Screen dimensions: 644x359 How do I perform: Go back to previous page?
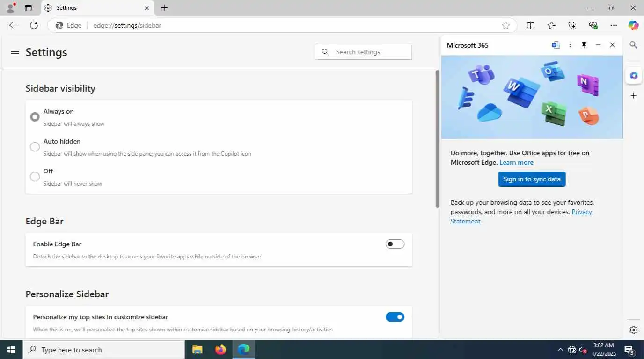(x=13, y=25)
